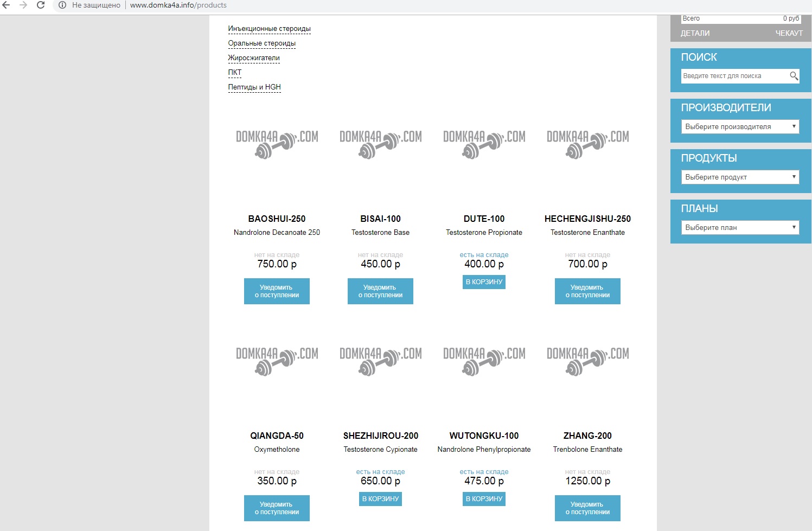Click the browser forward arrow
The height and width of the screenshot is (531, 812).
tap(23, 5)
